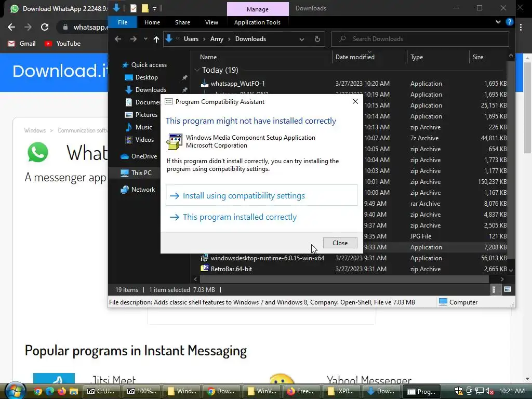Screen dimensions: 532x399
Task: Open the File menu in Explorer
Action: point(123,22)
